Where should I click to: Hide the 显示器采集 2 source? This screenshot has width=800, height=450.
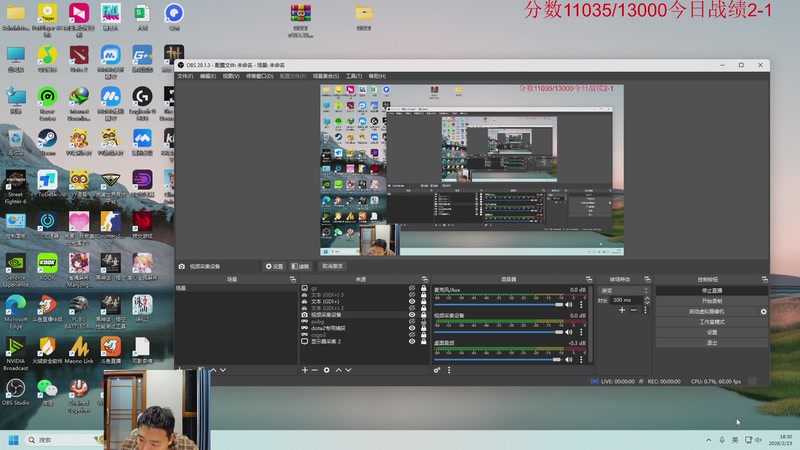412,341
